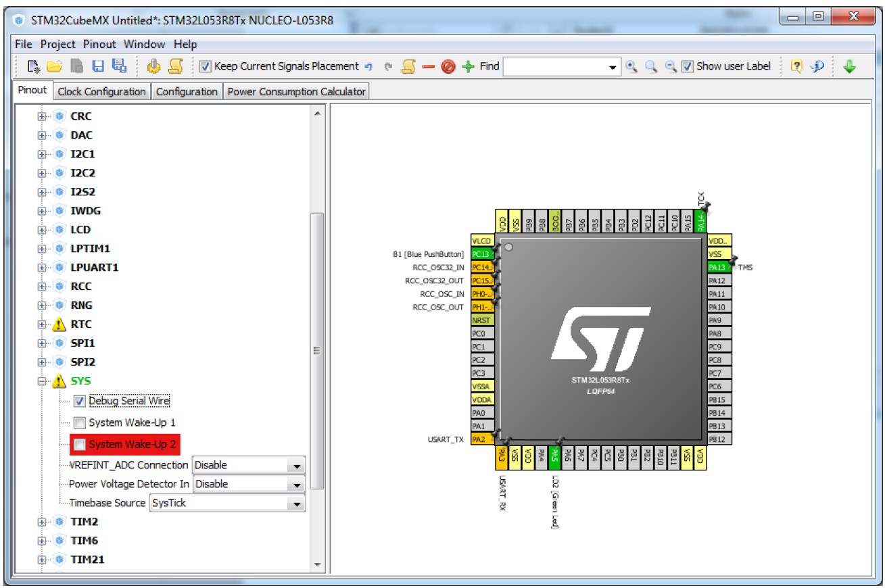The image size is (885, 588).
Task: Click the red circular reset toolbar icon
Action: (448, 66)
